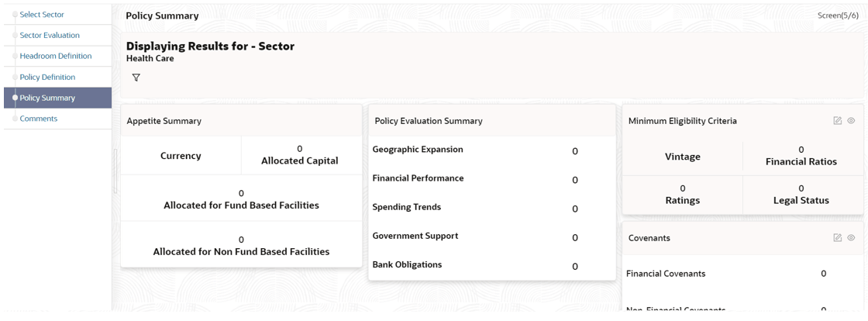868x321 pixels.
Task: Click the Legal Status tile
Action: [x=801, y=195]
